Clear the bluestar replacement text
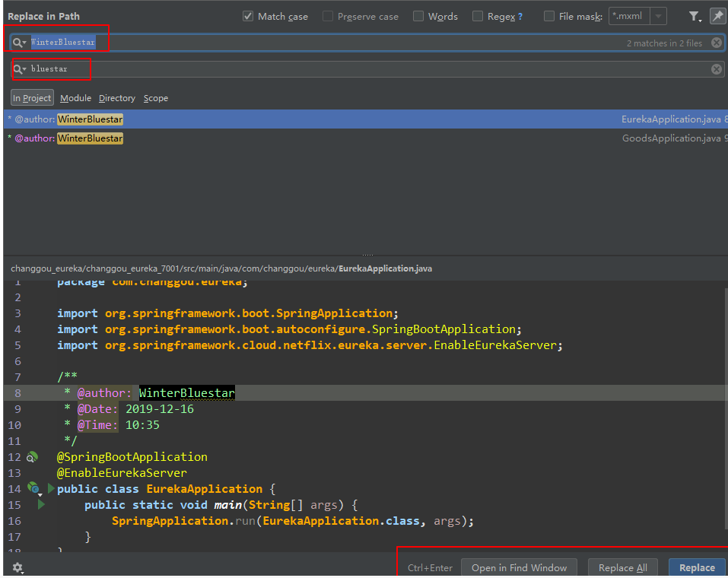 (x=716, y=69)
